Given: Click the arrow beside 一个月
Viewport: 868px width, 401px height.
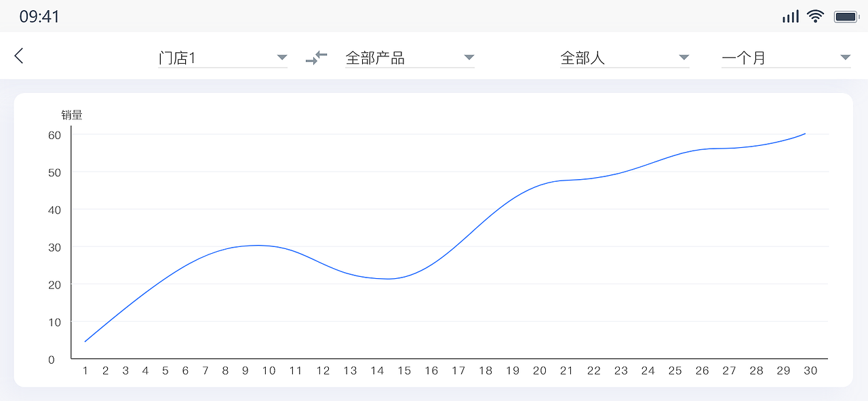Looking at the screenshot, I should [x=845, y=58].
